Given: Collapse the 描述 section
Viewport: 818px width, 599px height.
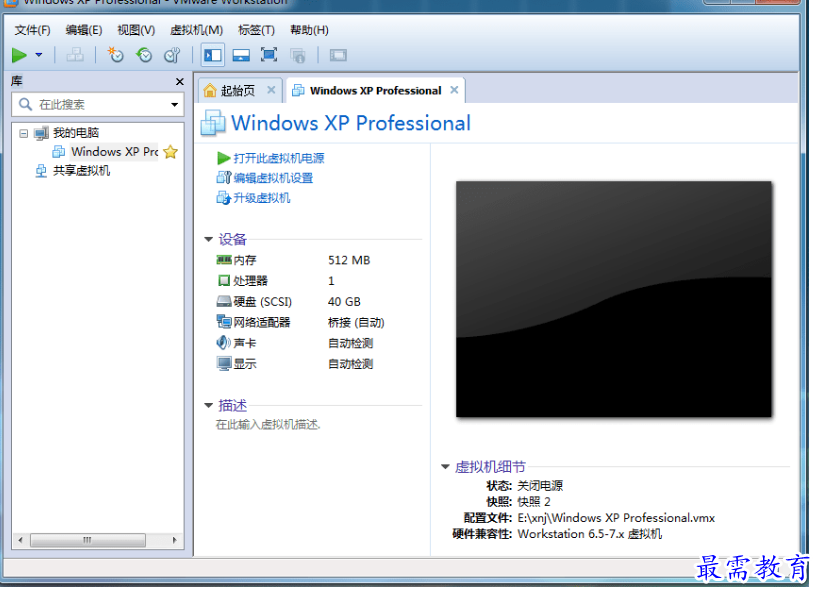Looking at the screenshot, I should tap(209, 405).
